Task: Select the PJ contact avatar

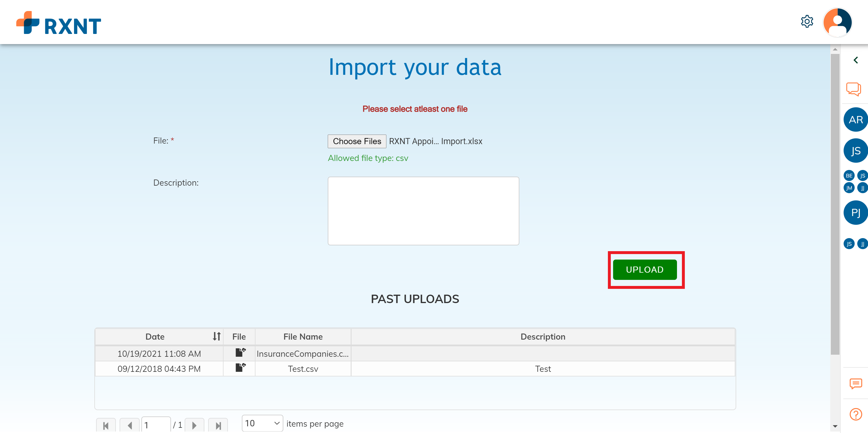Action: point(856,213)
